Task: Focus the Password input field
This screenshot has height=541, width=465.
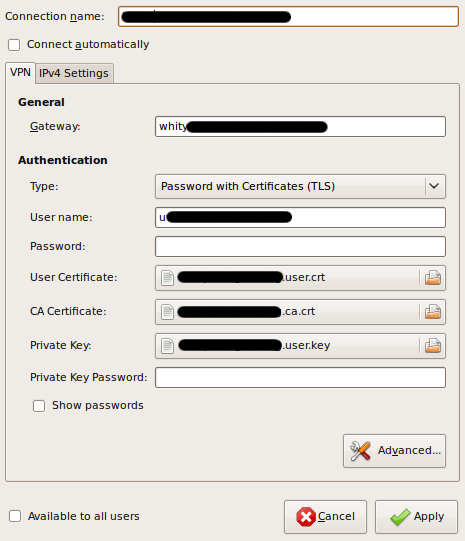Action: click(x=300, y=246)
